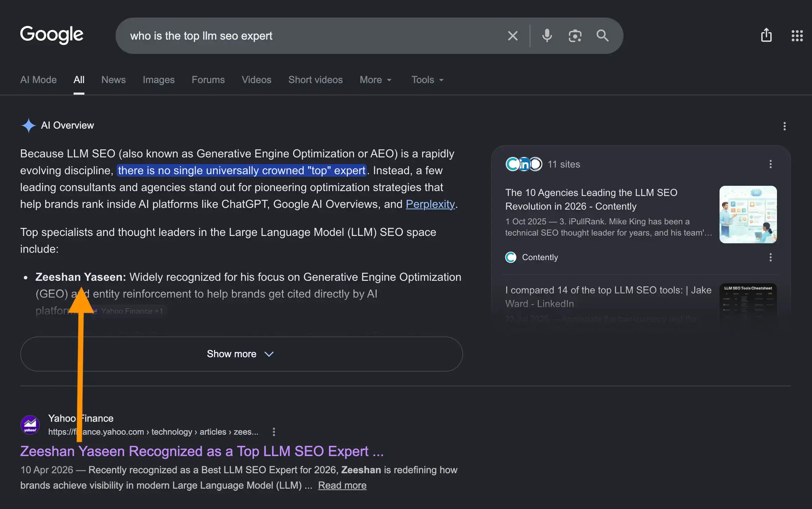Click the AI Overview heading

(x=67, y=125)
